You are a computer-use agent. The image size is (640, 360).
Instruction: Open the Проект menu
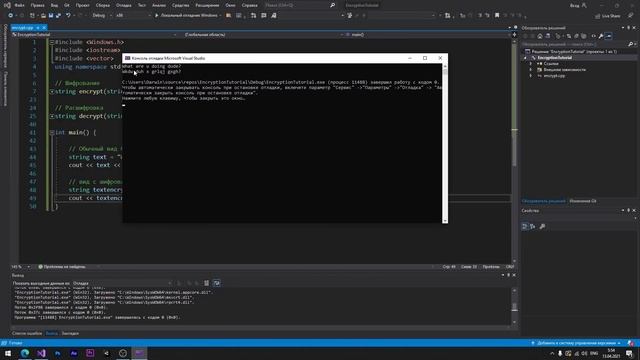[82, 5]
